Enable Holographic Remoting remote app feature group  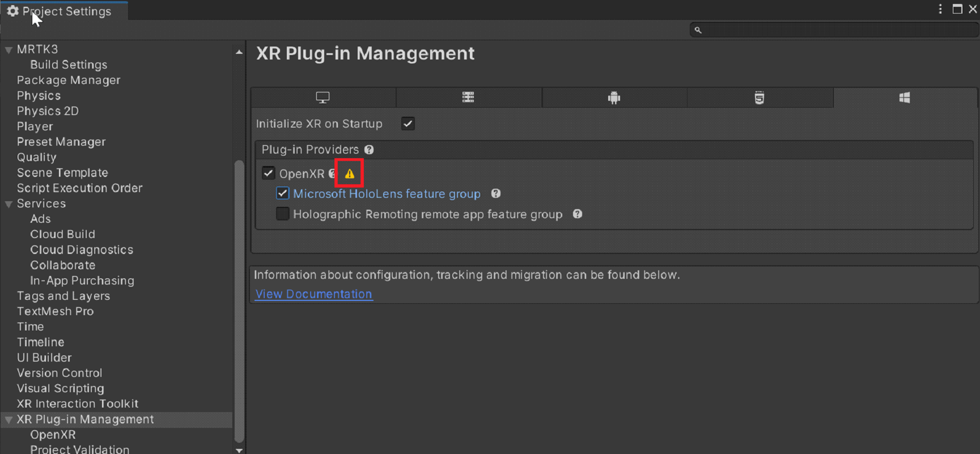282,214
